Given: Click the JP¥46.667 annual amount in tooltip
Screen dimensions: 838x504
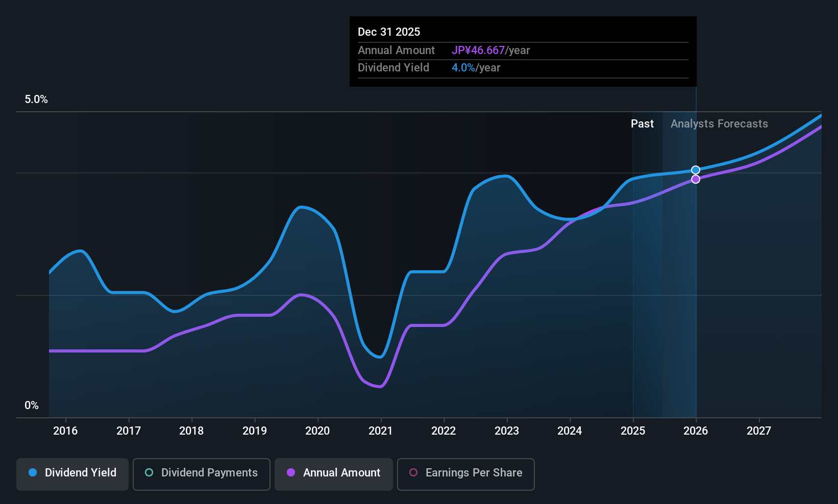Looking at the screenshot, I should click(x=478, y=51).
